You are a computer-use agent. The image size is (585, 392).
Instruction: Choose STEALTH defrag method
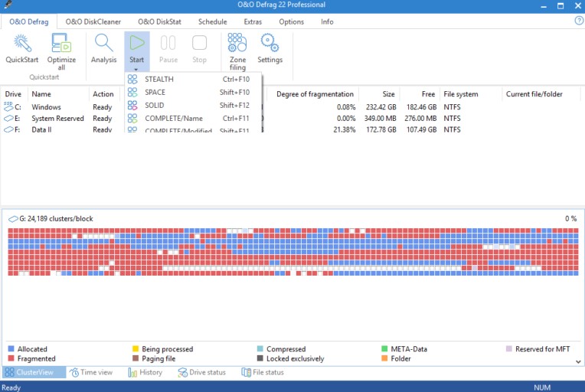click(194, 79)
